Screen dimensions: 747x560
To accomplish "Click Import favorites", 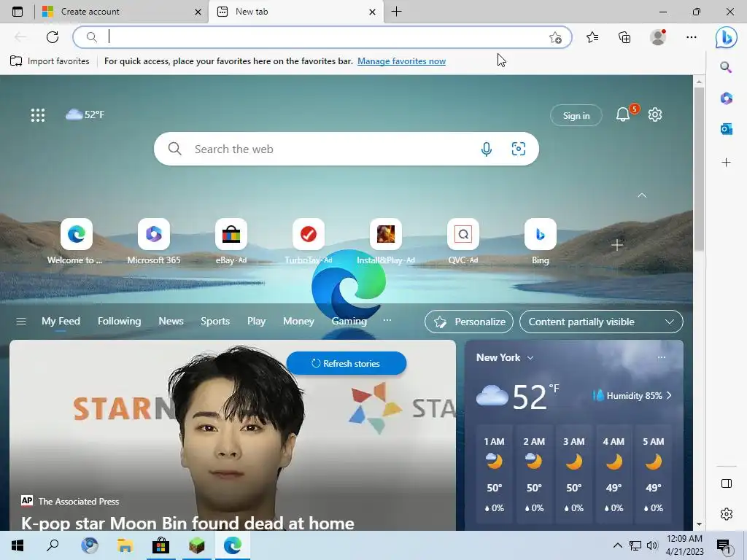I will point(50,61).
